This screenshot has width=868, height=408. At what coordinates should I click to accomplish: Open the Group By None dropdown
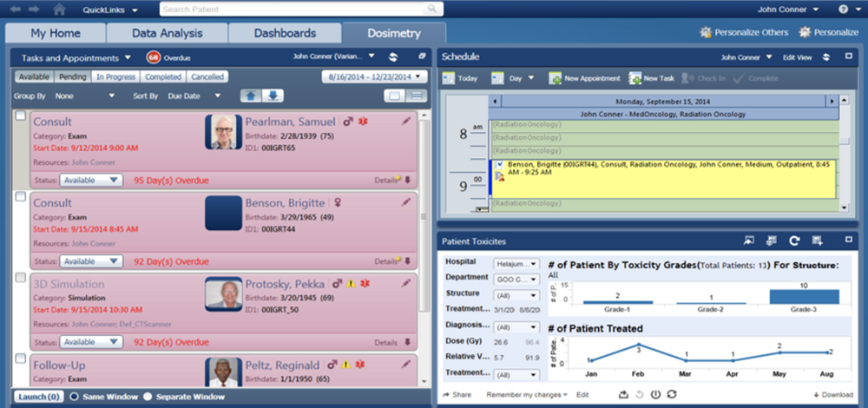click(85, 95)
